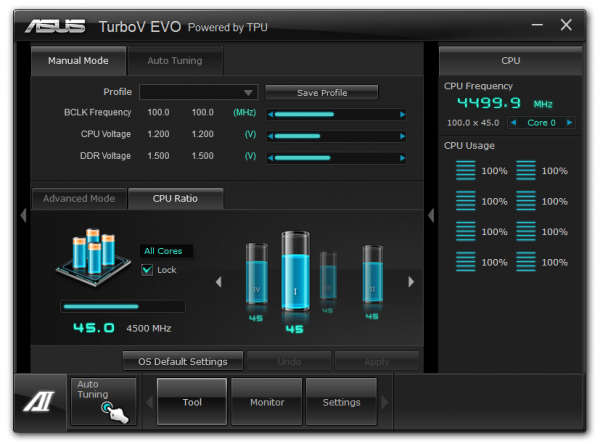Screen dimensions: 600x444
Task: Open the Settings menu button
Action: point(341,402)
